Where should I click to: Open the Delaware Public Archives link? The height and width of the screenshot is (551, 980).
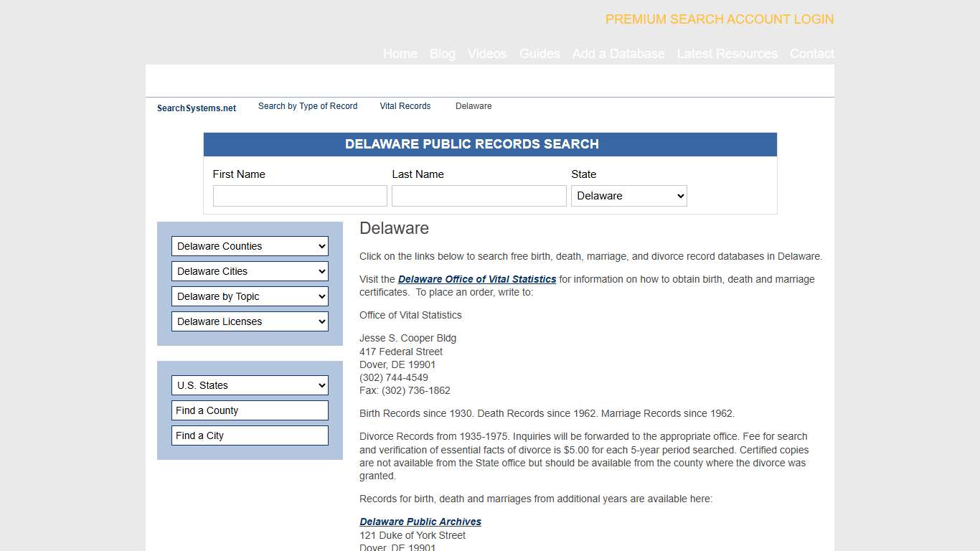coord(420,522)
